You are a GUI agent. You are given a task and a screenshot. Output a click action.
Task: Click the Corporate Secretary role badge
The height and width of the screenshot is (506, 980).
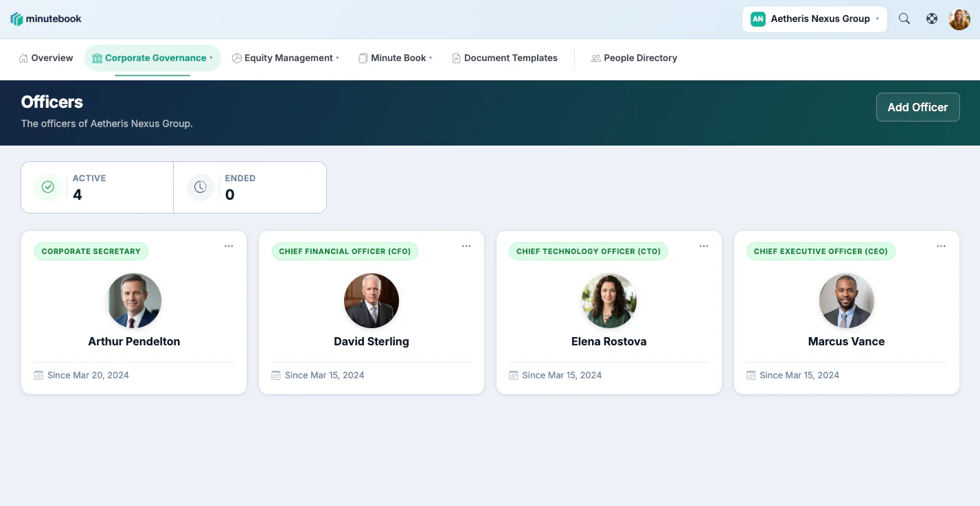coord(91,251)
